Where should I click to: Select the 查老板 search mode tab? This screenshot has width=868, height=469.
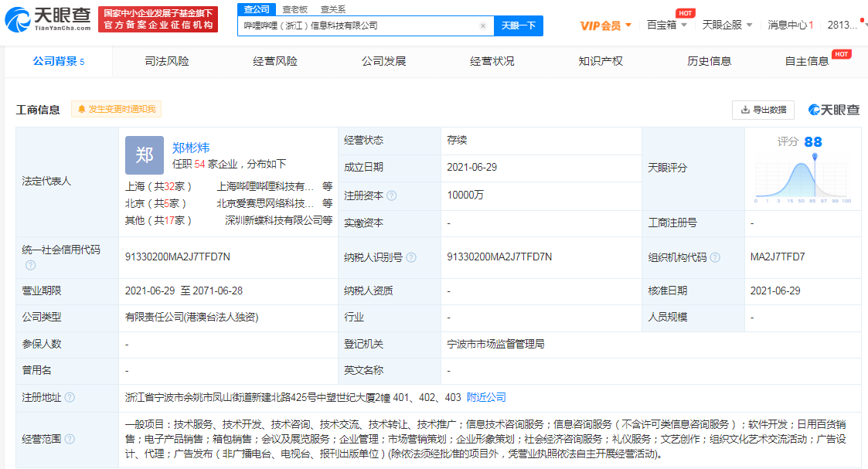[x=295, y=9]
